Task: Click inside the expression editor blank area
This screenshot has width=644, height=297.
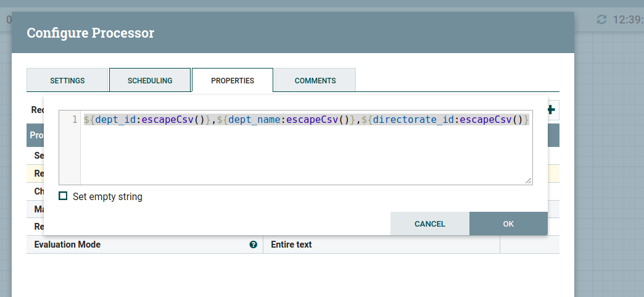Action: point(305,154)
